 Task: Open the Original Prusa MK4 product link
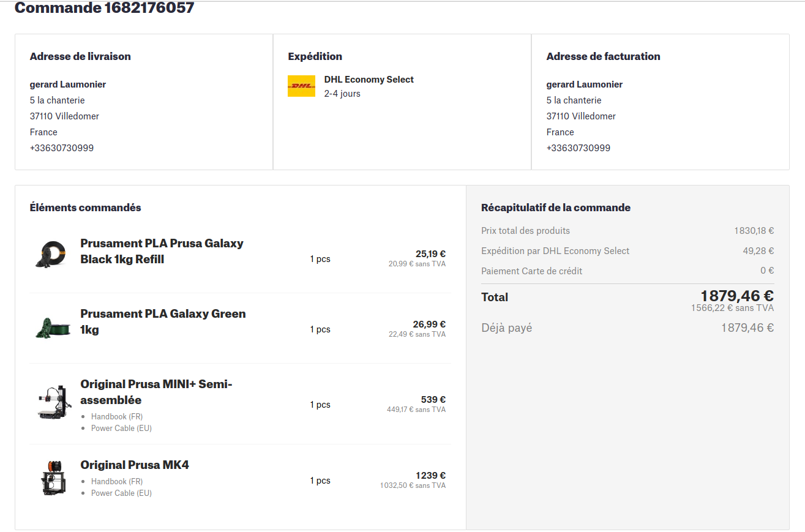point(135,465)
